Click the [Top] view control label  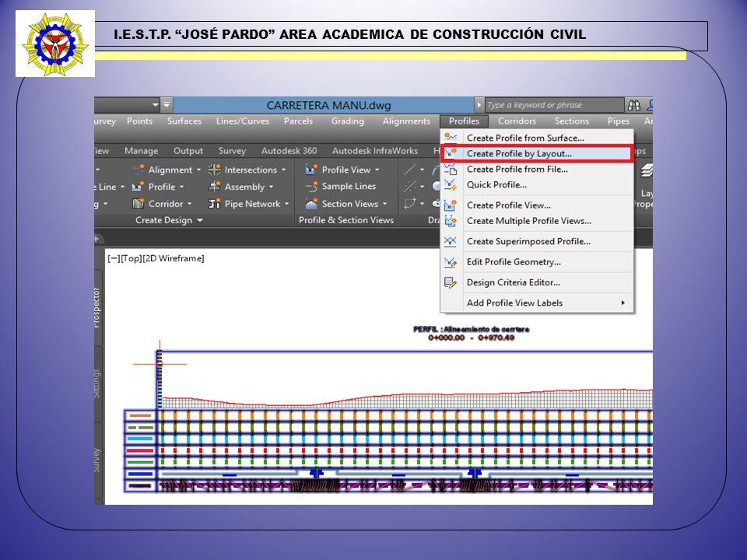(x=131, y=258)
